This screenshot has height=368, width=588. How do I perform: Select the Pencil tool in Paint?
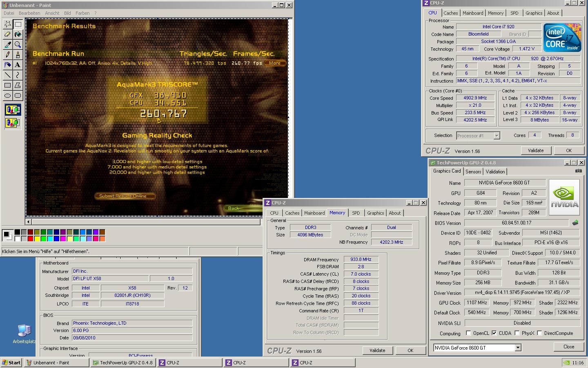(7, 55)
